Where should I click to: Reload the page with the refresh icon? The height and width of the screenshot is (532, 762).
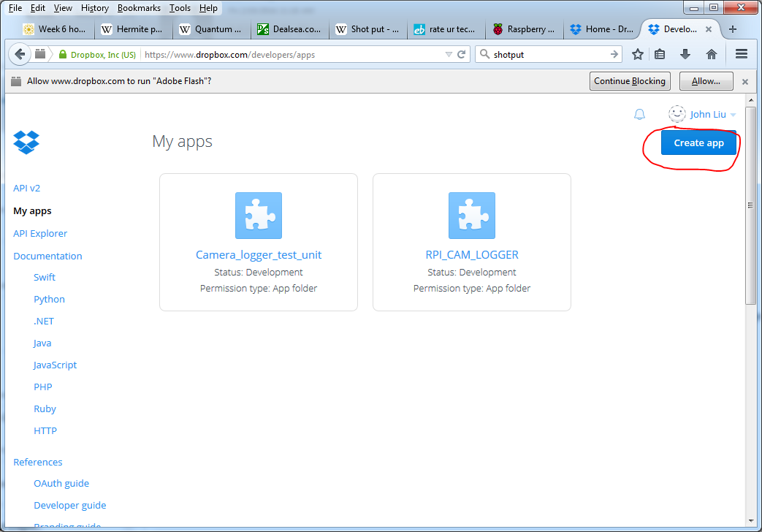click(x=462, y=54)
